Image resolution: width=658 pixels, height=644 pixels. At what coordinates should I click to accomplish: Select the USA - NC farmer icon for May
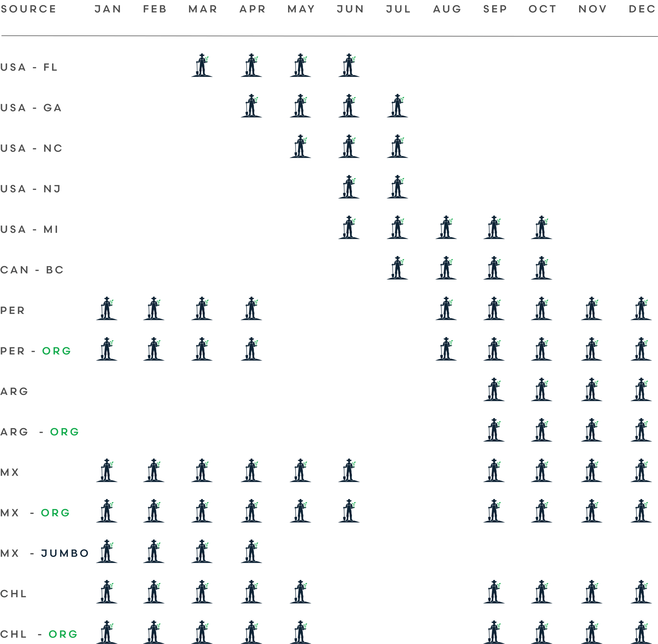pos(300,147)
